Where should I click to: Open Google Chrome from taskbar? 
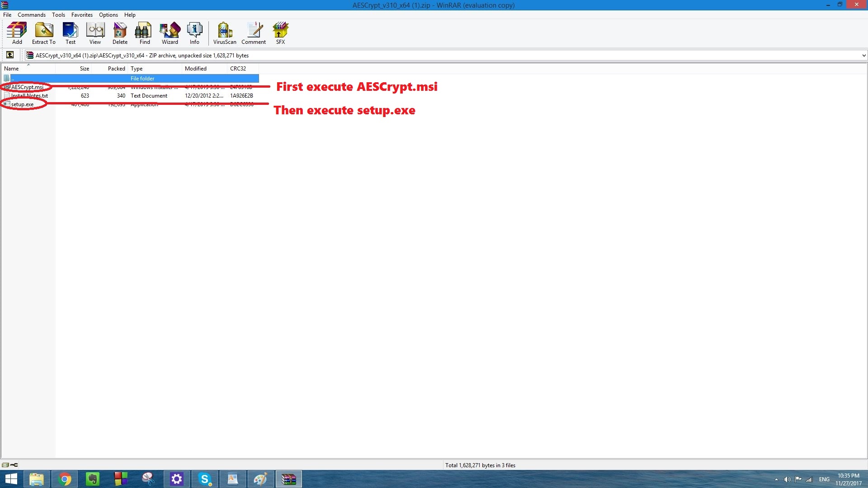click(65, 479)
